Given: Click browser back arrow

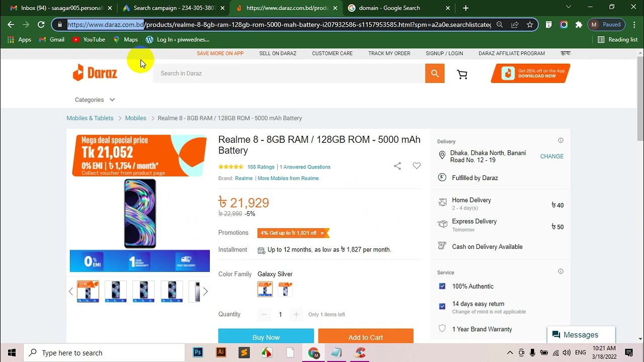Looking at the screenshot, I should (11, 25).
